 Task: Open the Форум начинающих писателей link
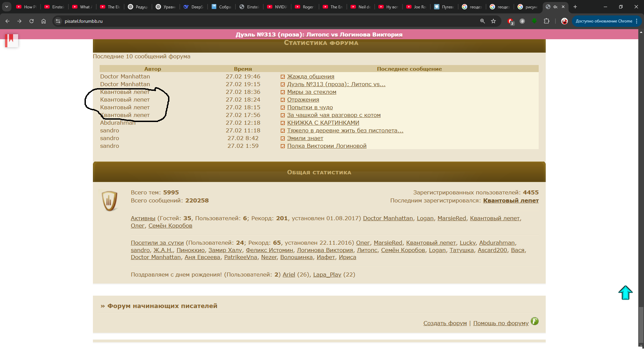[162, 306]
